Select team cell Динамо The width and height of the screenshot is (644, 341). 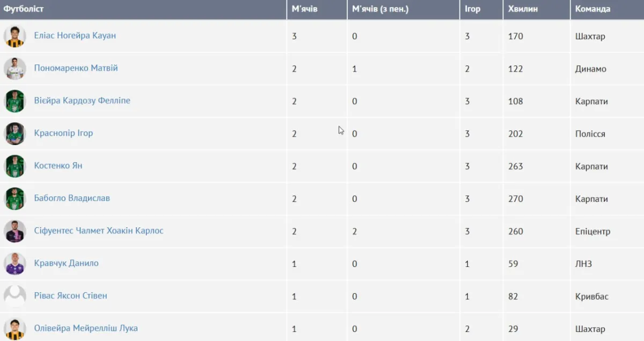pos(590,69)
